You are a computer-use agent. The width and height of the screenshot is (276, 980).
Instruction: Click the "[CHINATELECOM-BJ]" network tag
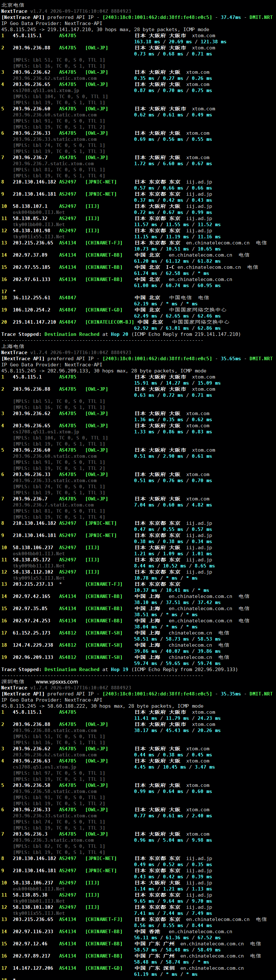(110, 321)
